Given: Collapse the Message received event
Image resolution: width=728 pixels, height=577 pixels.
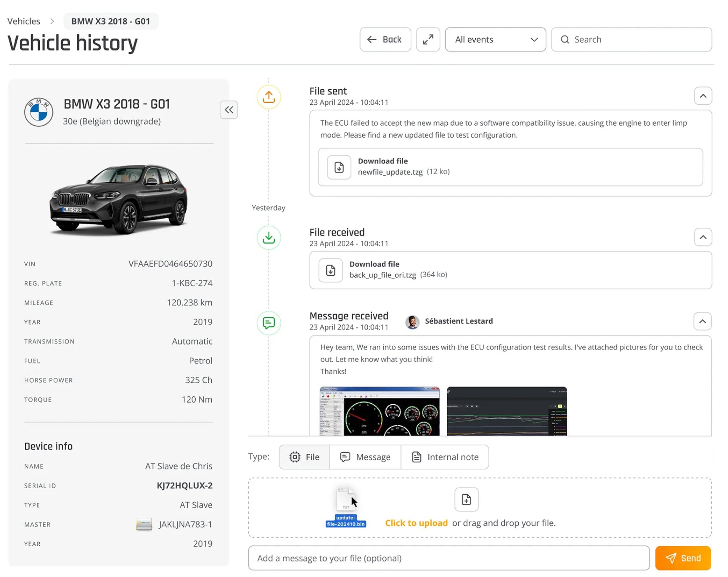Looking at the screenshot, I should (x=702, y=321).
